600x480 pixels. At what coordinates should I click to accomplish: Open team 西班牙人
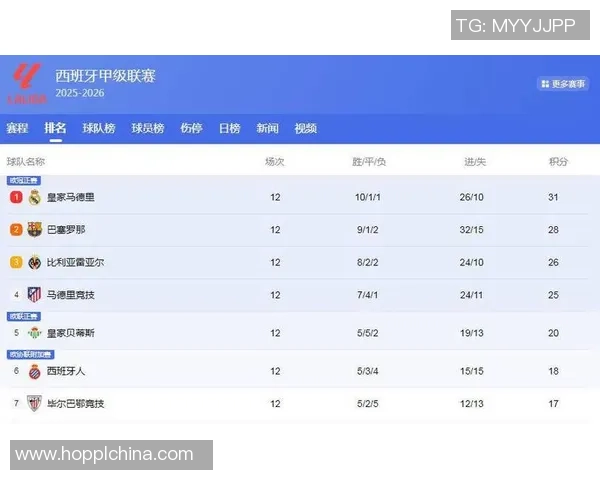tap(66, 371)
